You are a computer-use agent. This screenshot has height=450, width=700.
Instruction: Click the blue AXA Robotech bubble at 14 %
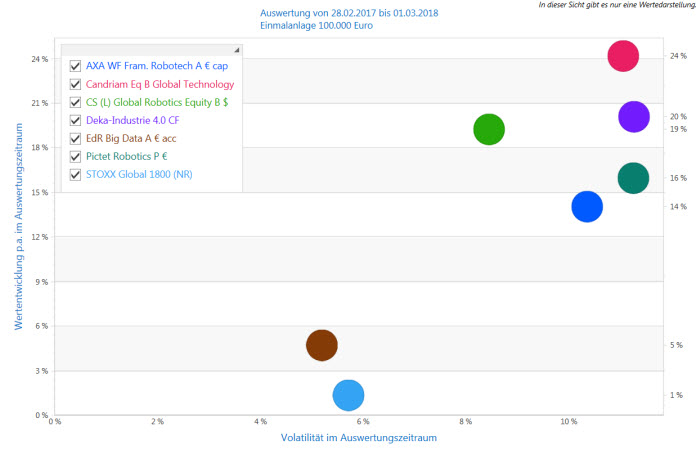[x=587, y=206]
